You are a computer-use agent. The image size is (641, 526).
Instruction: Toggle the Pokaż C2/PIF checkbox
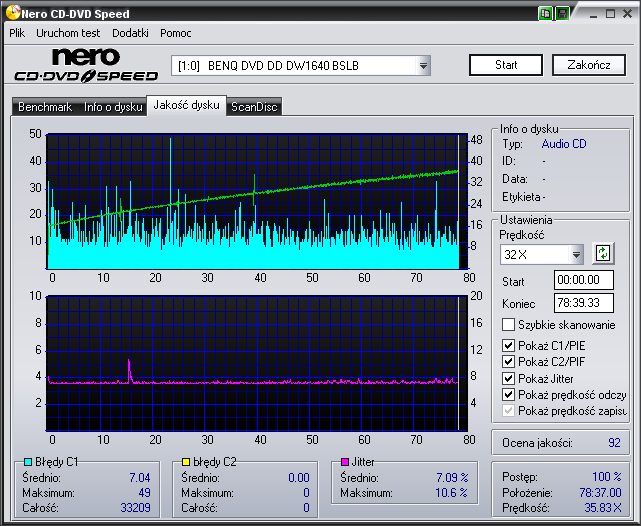click(508, 362)
